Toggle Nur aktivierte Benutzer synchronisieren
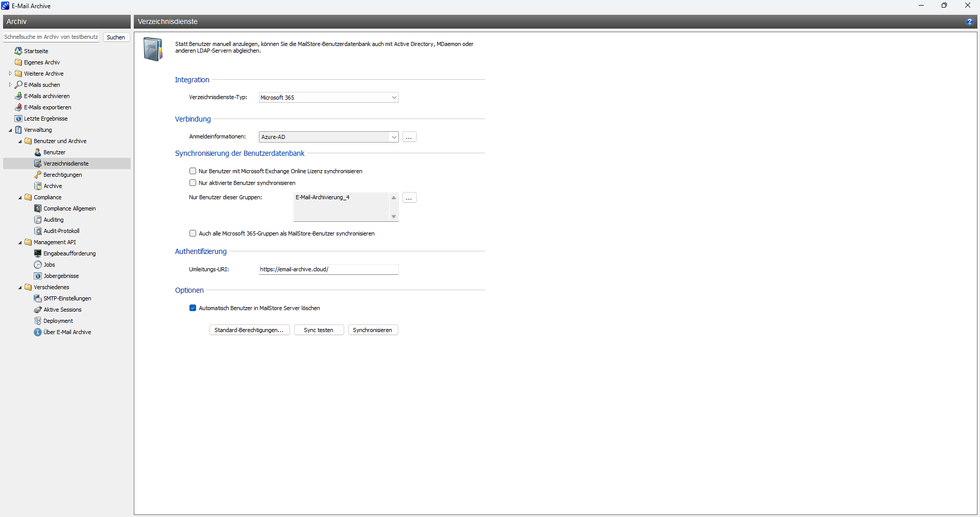 point(193,183)
